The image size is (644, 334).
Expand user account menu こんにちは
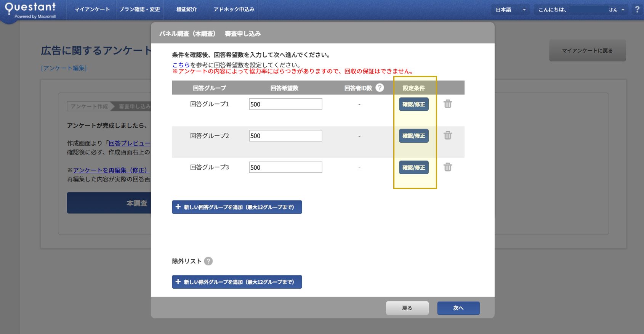pyautogui.click(x=581, y=10)
